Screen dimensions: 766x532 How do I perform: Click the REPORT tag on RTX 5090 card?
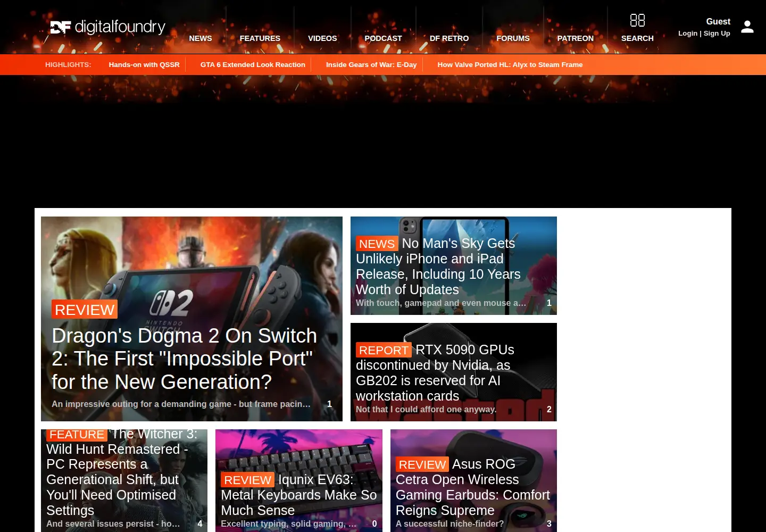pos(384,350)
